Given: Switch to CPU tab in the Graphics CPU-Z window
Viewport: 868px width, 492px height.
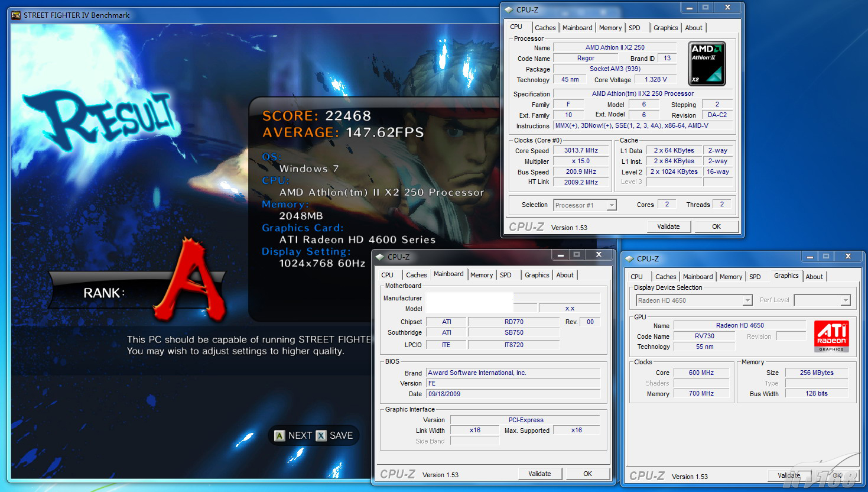Looking at the screenshot, I should [636, 277].
